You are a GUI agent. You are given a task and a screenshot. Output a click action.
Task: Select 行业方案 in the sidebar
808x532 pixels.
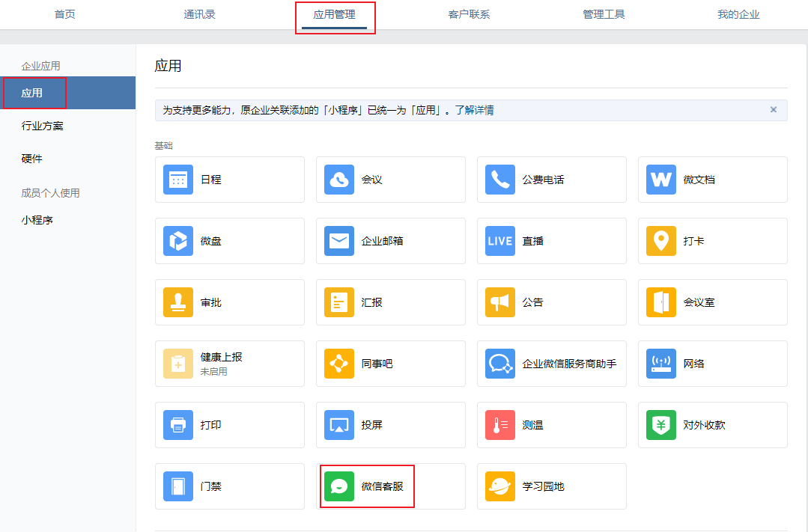tap(42, 126)
